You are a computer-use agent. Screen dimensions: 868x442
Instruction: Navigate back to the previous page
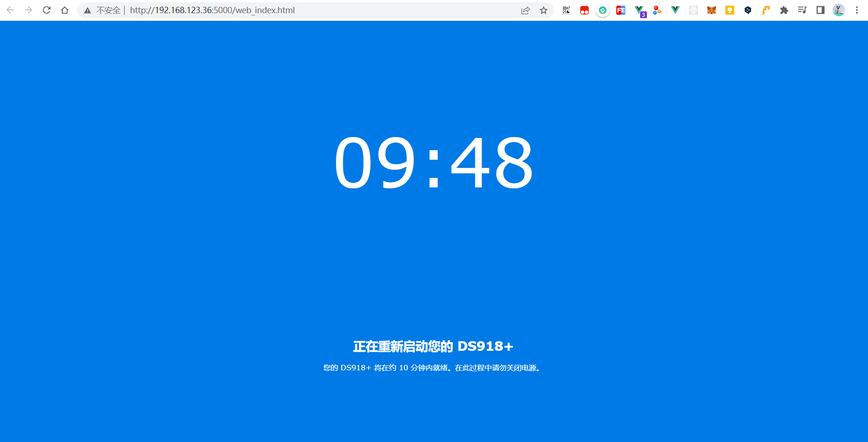coord(11,10)
